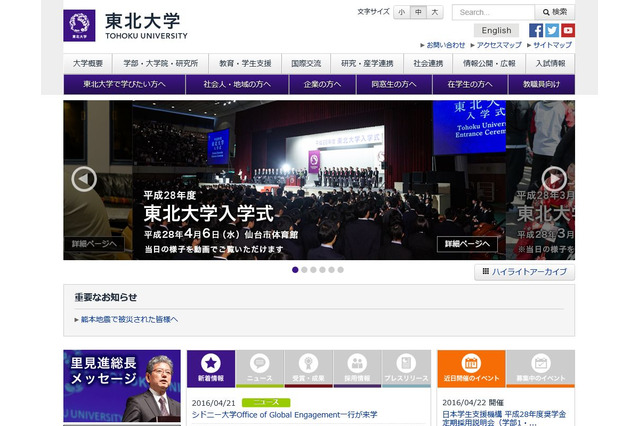Open the YouTube channel icon
640x426 pixels.
(x=568, y=30)
